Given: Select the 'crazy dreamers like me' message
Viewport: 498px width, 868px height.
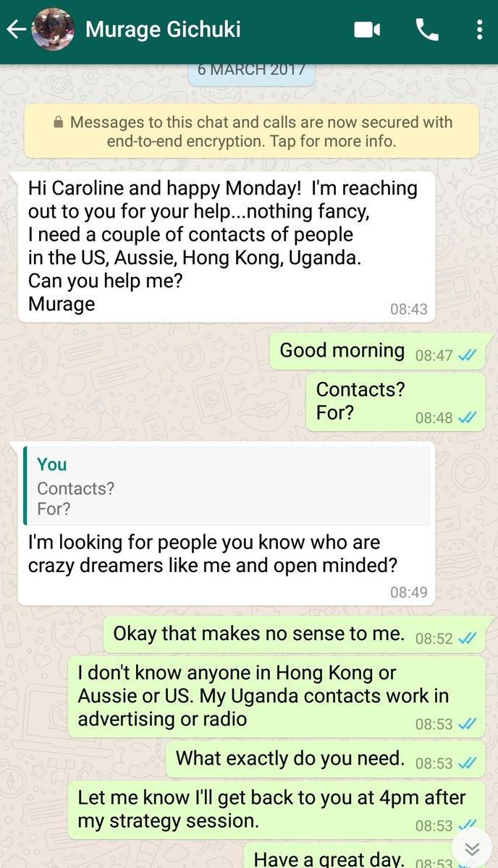Looking at the screenshot, I should pyautogui.click(x=227, y=521).
